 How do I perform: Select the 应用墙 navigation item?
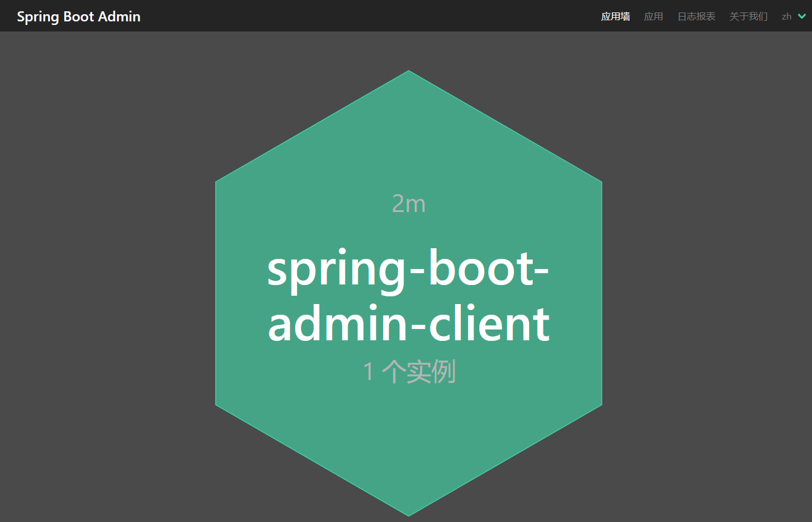615,17
